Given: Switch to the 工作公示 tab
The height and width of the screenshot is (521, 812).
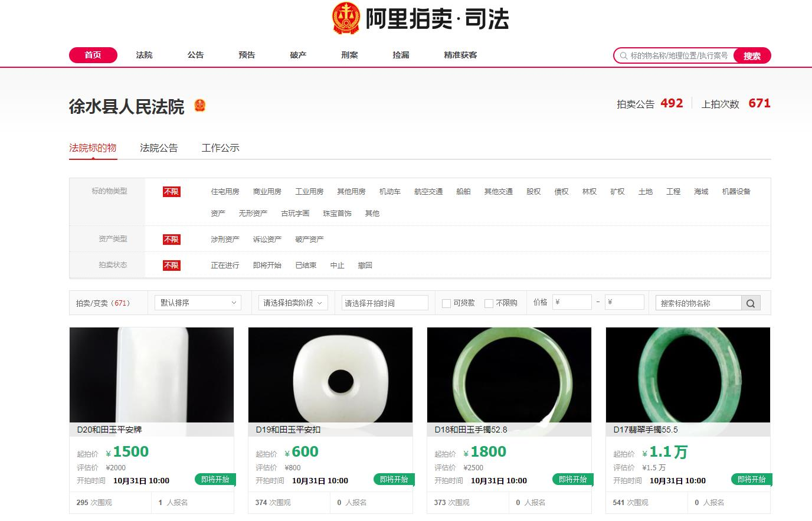Looking at the screenshot, I should (220, 148).
